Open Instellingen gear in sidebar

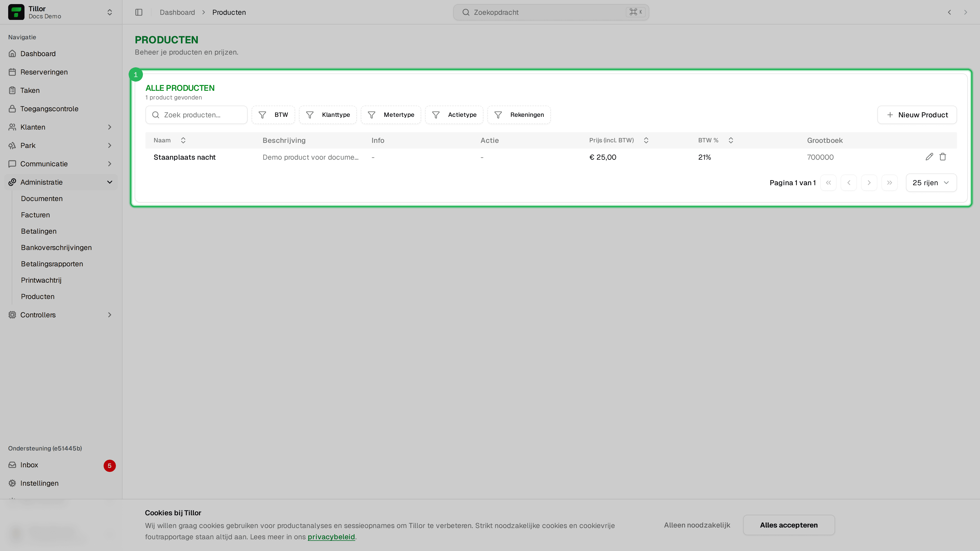pyautogui.click(x=61, y=483)
